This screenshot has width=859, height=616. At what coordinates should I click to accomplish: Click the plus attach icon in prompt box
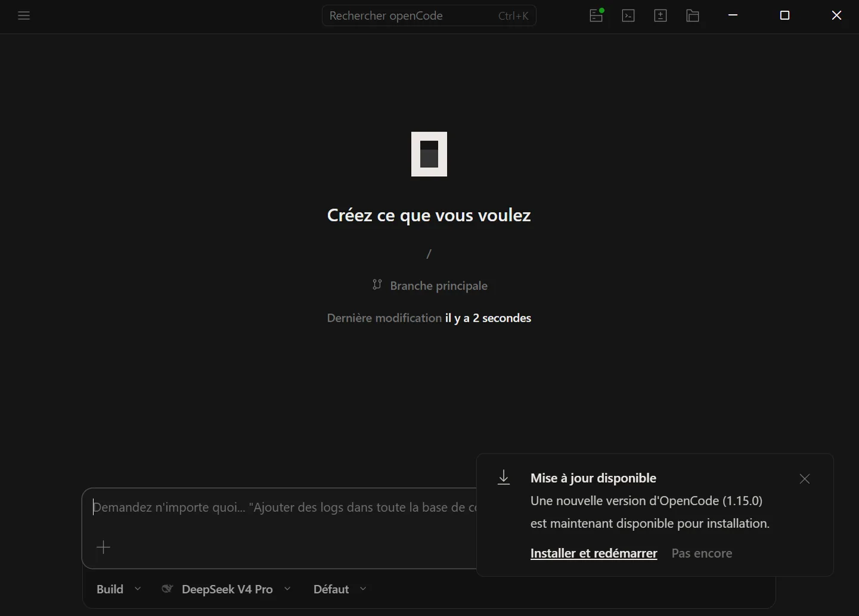click(103, 547)
